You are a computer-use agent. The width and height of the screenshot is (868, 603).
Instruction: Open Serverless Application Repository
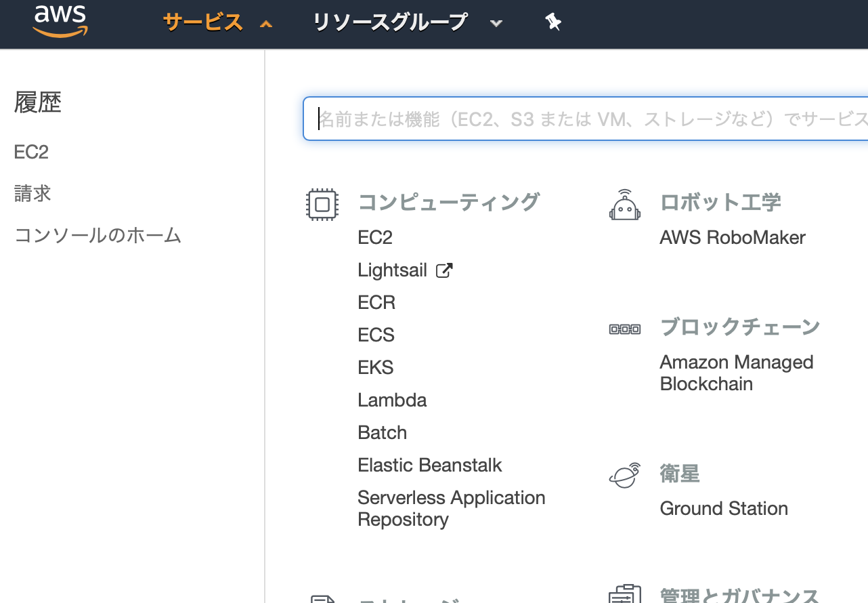coord(452,509)
